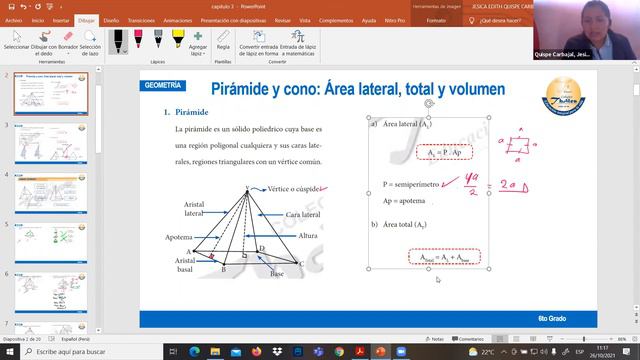Select the Borrador eraser tool
The width and height of the screenshot is (640, 360).
point(68,40)
